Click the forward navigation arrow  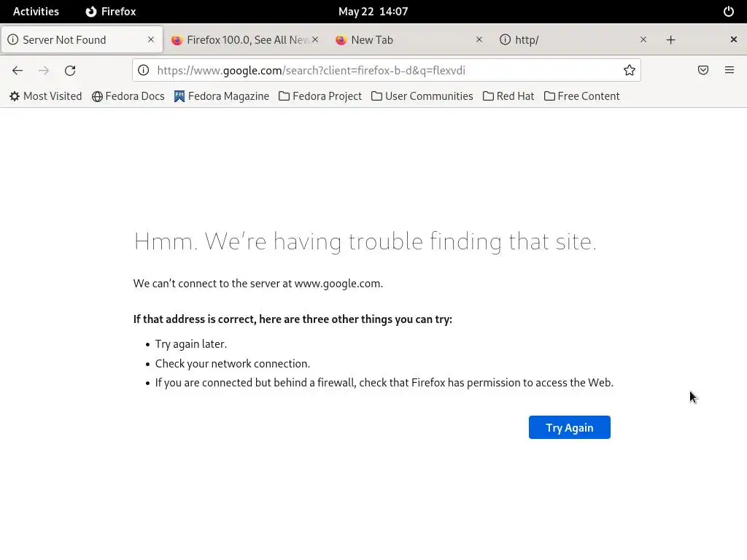tap(44, 71)
